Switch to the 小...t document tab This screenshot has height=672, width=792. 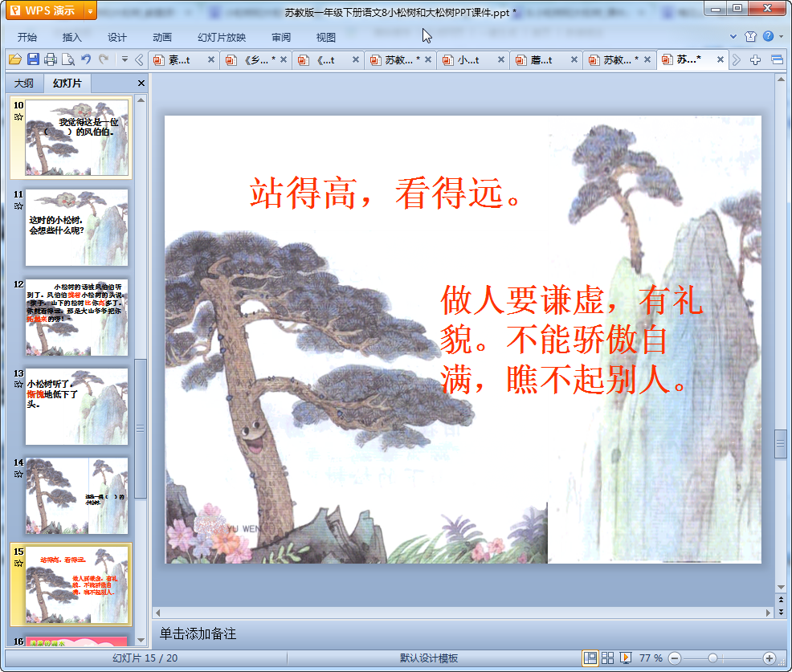pos(468,60)
